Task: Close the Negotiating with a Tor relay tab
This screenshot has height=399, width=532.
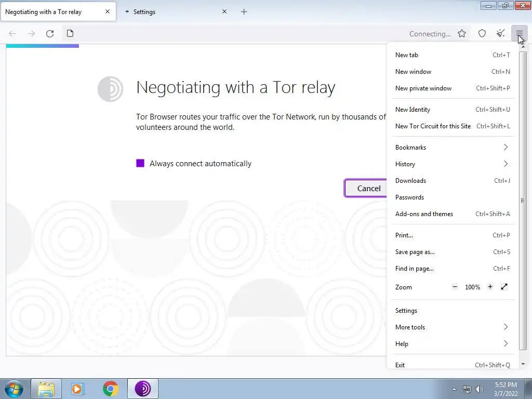Action: [x=108, y=11]
